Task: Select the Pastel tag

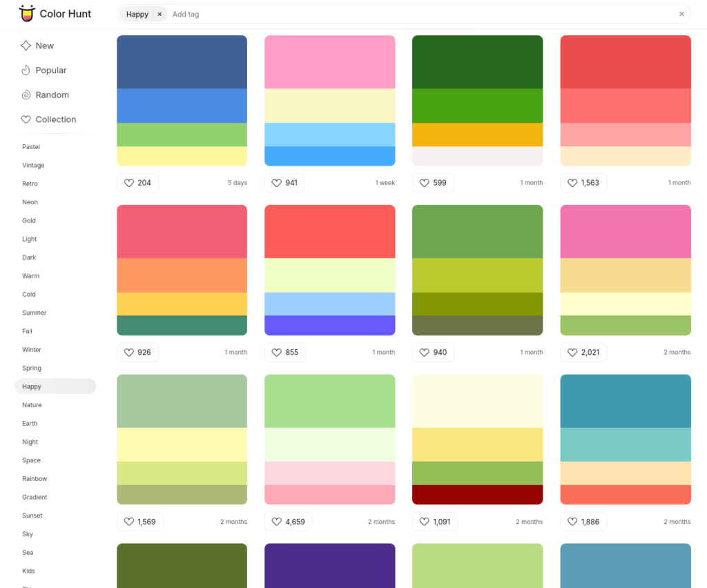Action: coord(30,146)
